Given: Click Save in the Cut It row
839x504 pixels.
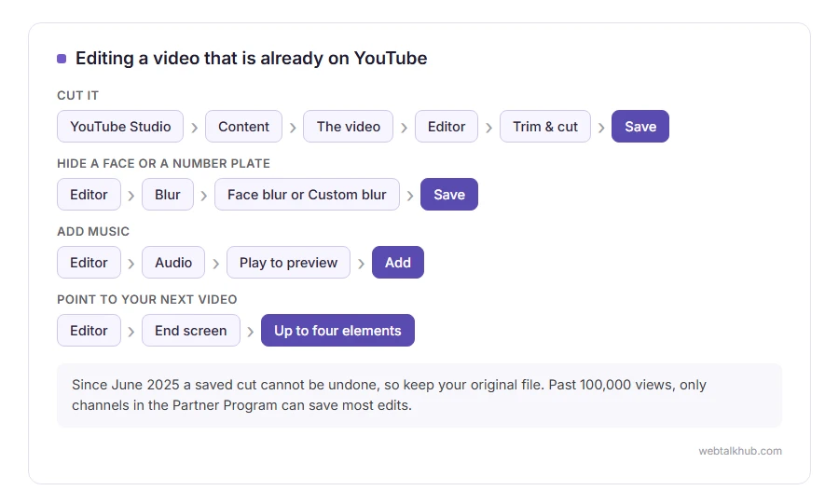Looking at the screenshot, I should coord(640,127).
